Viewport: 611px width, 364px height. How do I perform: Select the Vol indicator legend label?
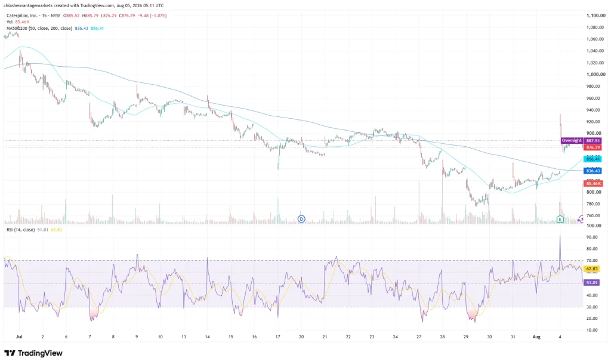[x=10, y=22]
